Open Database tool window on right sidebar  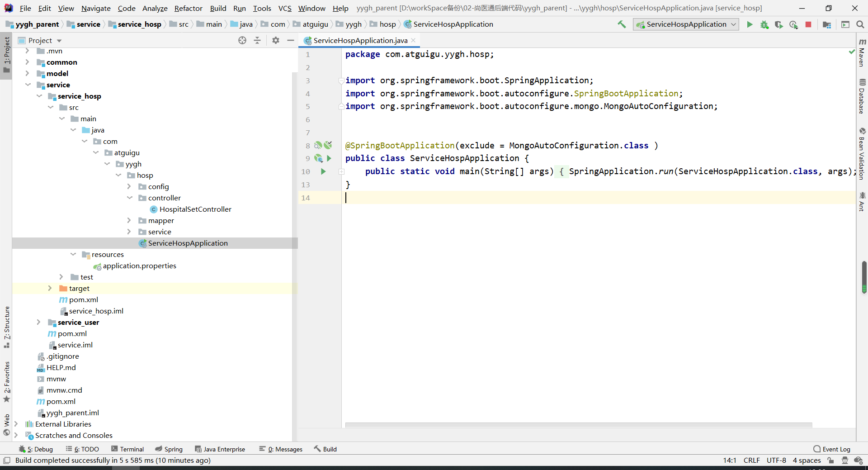pos(862,96)
